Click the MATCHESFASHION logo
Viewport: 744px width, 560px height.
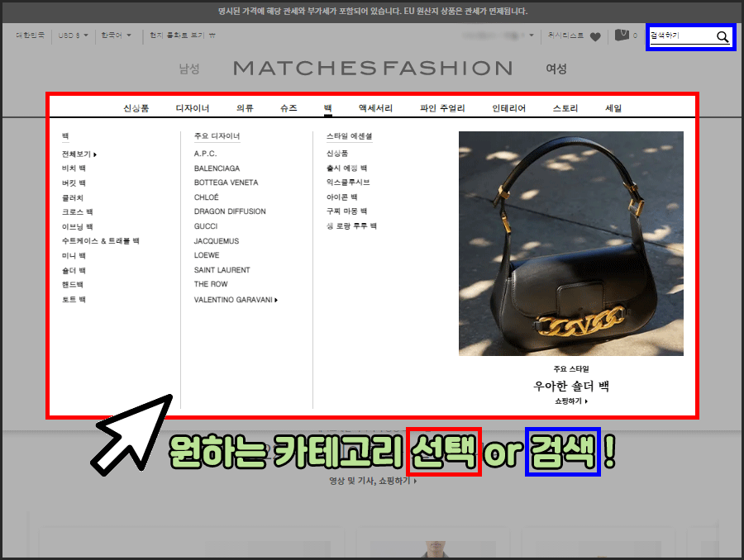(373, 69)
